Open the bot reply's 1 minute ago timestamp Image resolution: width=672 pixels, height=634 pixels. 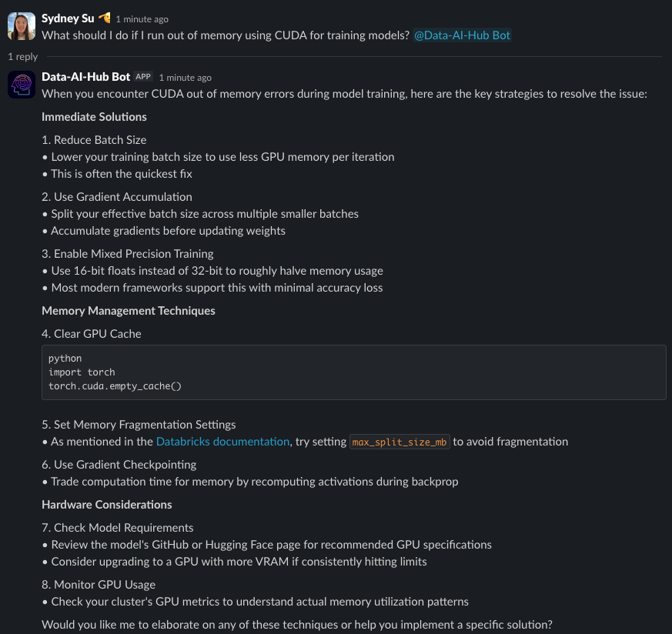186,78
